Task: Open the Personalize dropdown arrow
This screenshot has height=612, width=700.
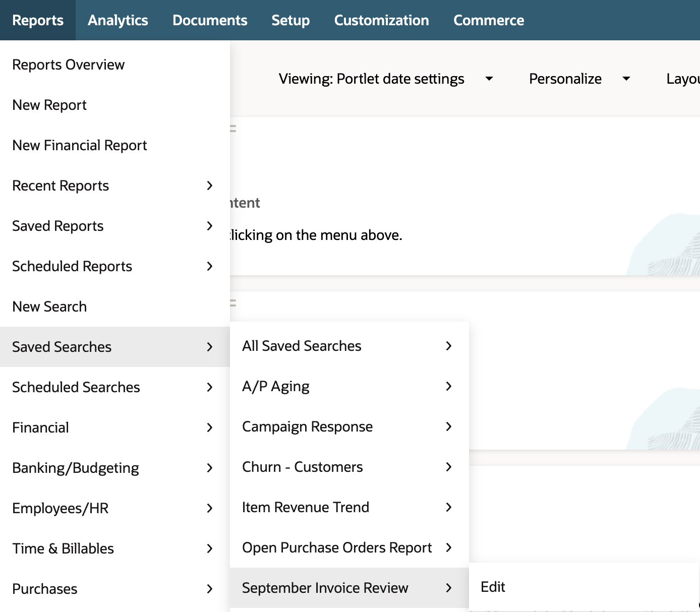Action: 626,79
